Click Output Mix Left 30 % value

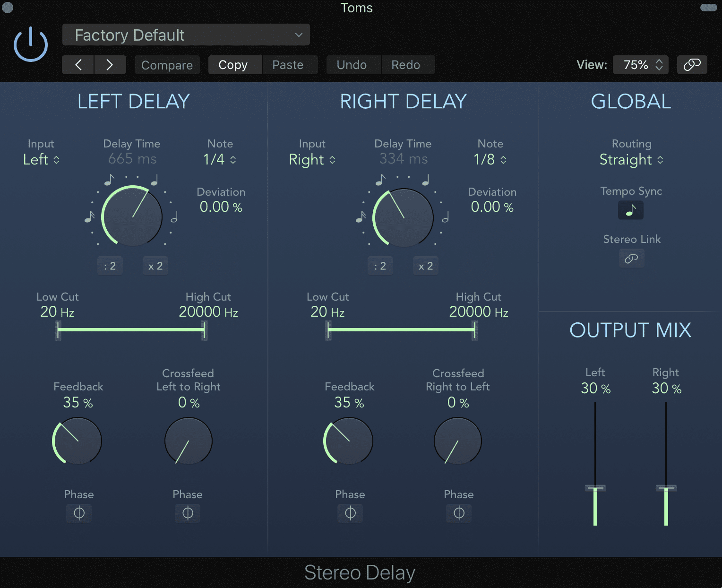coord(595,389)
